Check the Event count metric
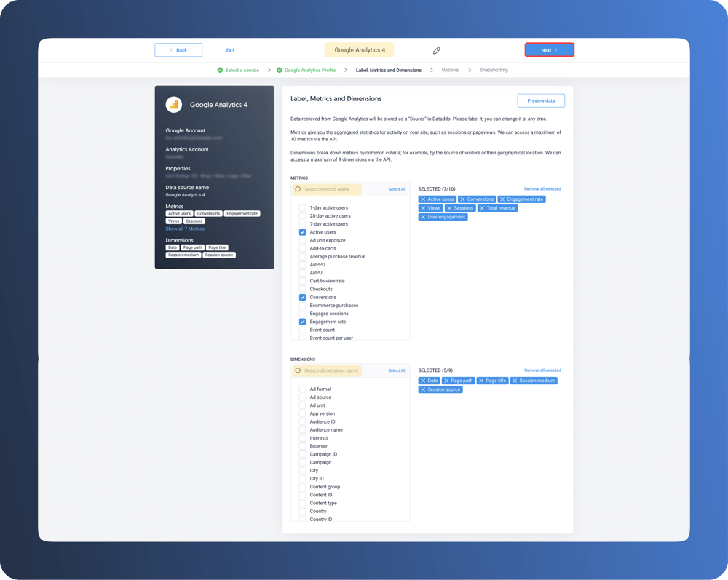Screen dimensions: 728x580 coord(302,330)
